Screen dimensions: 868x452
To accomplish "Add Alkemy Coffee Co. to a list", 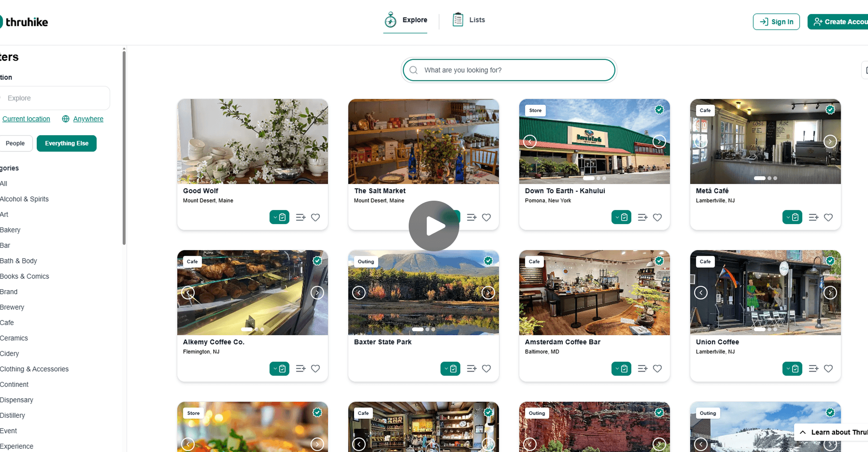I will pyautogui.click(x=301, y=369).
